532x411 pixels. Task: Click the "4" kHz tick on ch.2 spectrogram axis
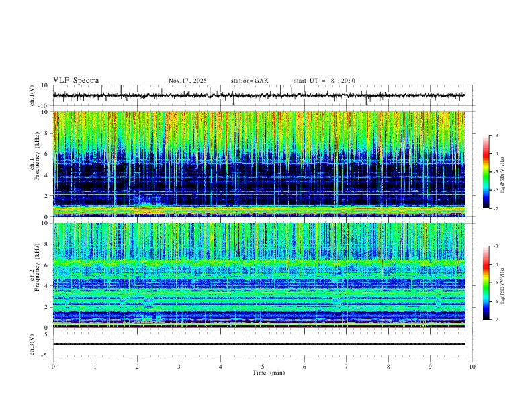(47, 286)
